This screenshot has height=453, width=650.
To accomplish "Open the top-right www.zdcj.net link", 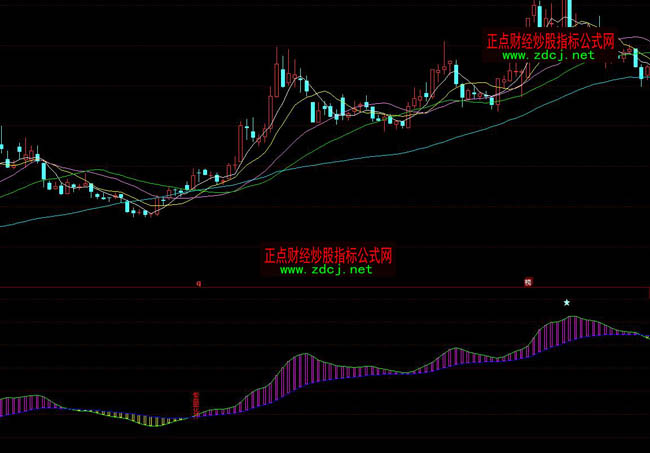I will pos(548,56).
